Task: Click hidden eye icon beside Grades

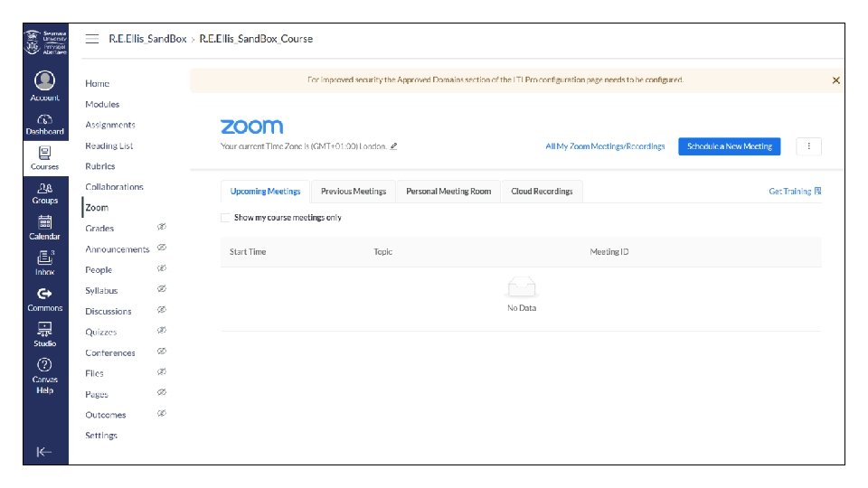Action: (x=162, y=227)
